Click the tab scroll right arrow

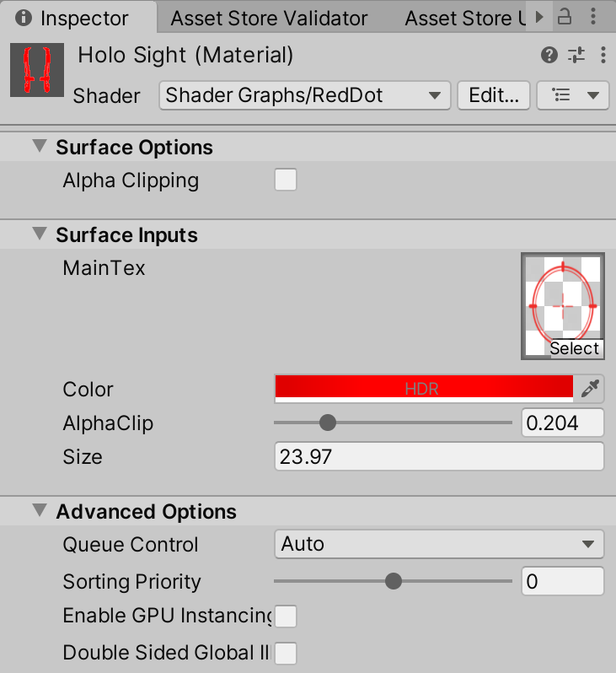point(540,17)
